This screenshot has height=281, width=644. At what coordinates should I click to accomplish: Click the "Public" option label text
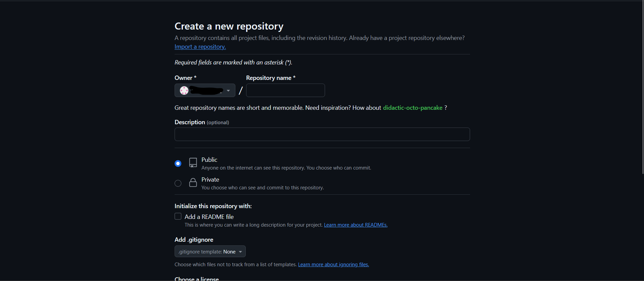coord(209,160)
